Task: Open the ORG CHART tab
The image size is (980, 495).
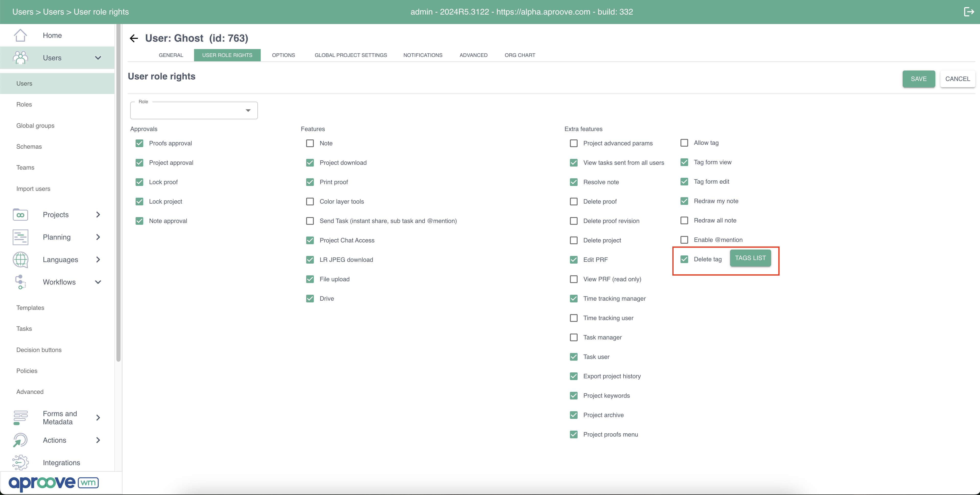Action: click(x=520, y=55)
